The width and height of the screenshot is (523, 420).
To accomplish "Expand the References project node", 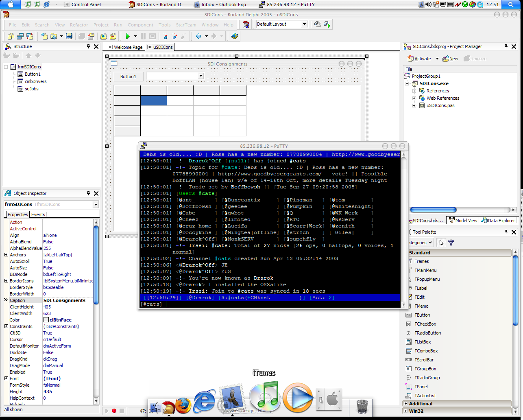I will (x=414, y=91).
